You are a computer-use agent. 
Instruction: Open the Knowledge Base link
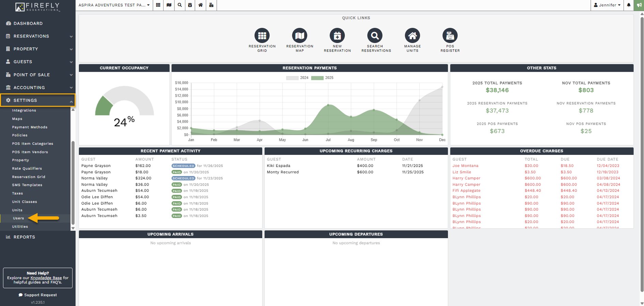(x=46, y=278)
